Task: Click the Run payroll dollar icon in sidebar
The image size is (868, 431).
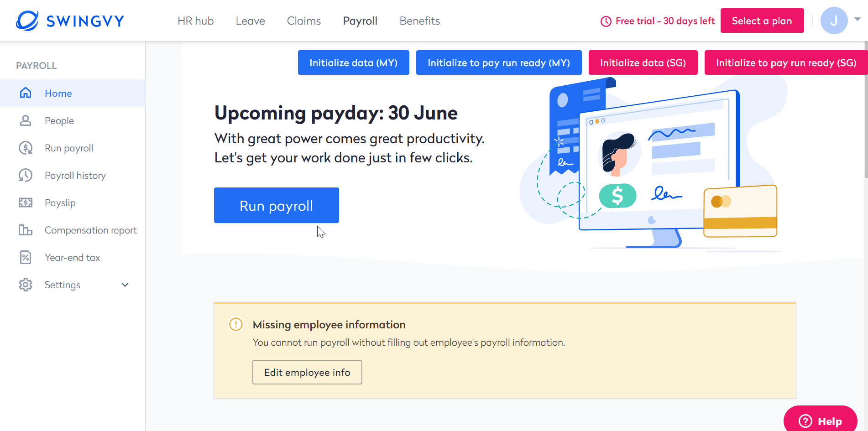Action: [x=26, y=148]
